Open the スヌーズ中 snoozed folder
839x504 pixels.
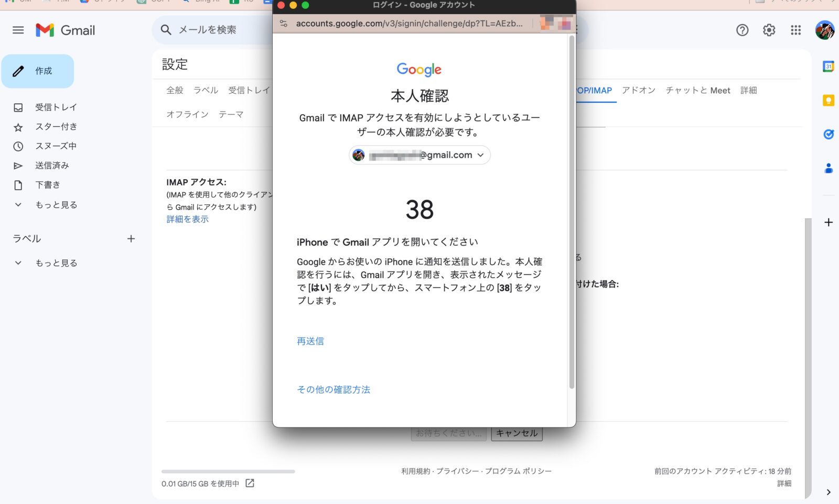[56, 146]
